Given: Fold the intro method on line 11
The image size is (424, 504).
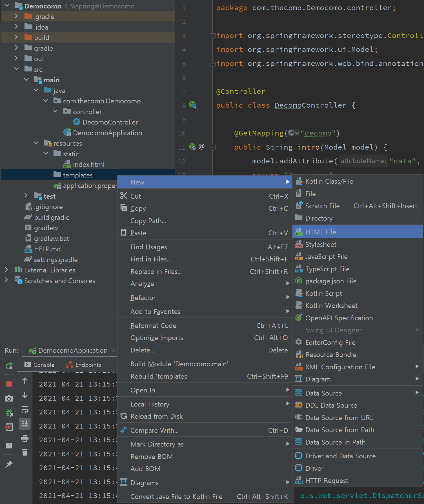Looking at the screenshot, I should [213, 147].
